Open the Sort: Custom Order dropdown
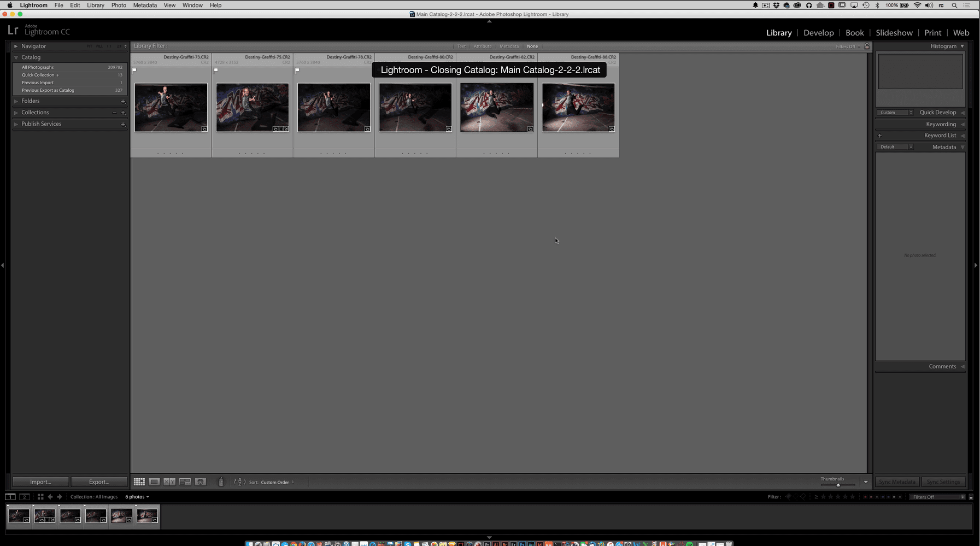Viewport: 980px width, 546px height. 276,482
